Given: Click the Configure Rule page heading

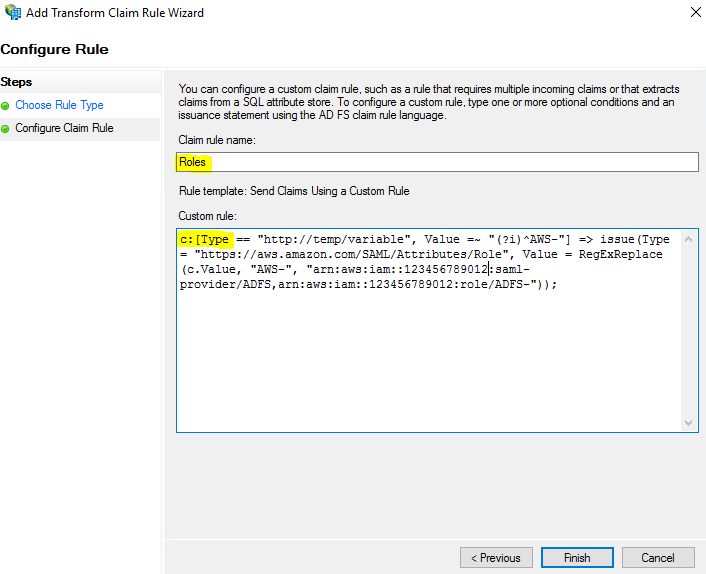Looking at the screenshot, I should click(55, 49).
